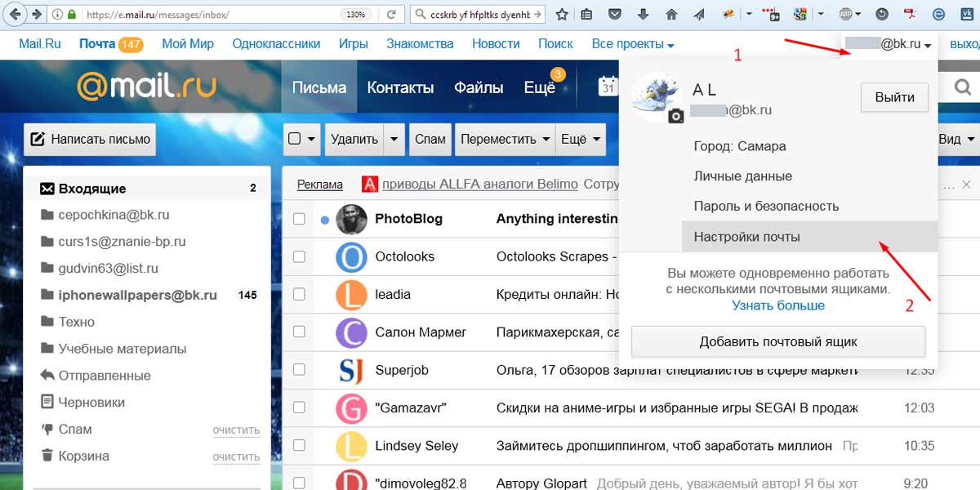This screenshot has width=980, height=490.
Task: Click the browser forward arrow
Action: point(37,14)
